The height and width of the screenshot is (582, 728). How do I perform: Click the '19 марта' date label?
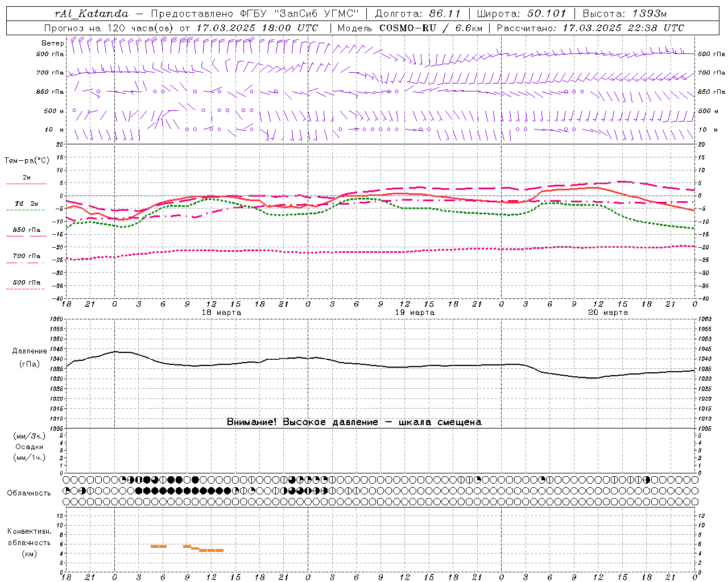point(415,313)
